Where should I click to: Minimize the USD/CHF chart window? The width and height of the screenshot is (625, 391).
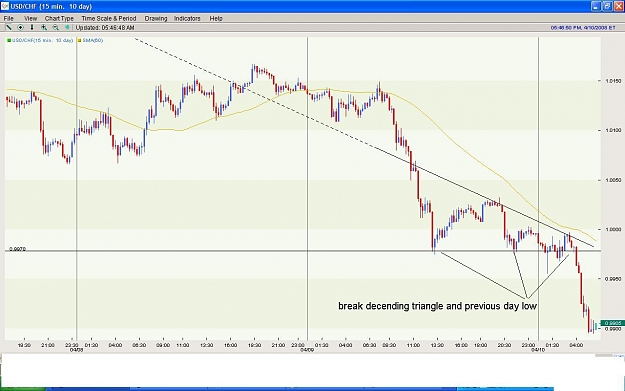[596, 6]
